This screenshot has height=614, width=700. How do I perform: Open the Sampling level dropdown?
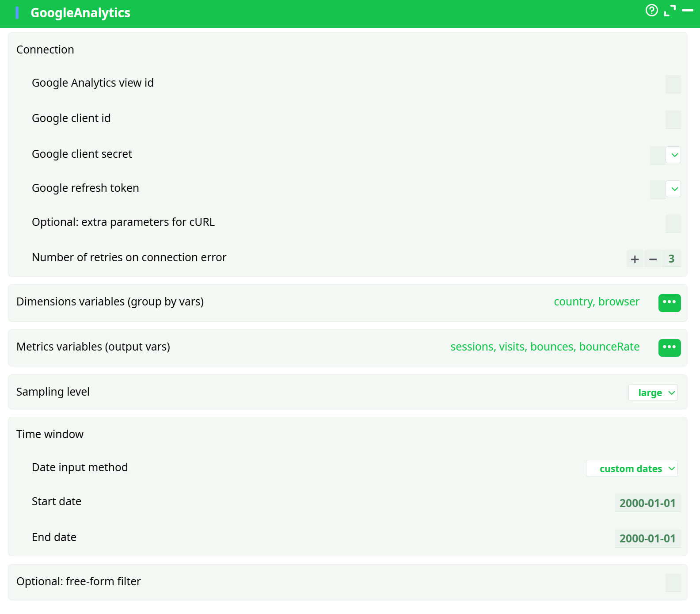653,393
